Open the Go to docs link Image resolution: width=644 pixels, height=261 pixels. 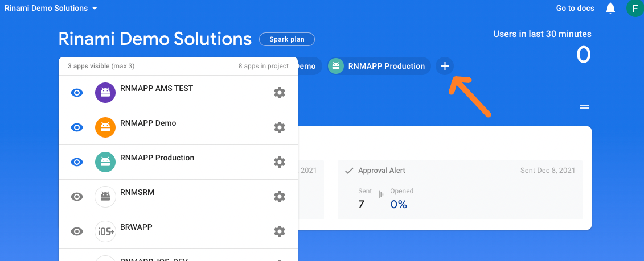[575, 8]
